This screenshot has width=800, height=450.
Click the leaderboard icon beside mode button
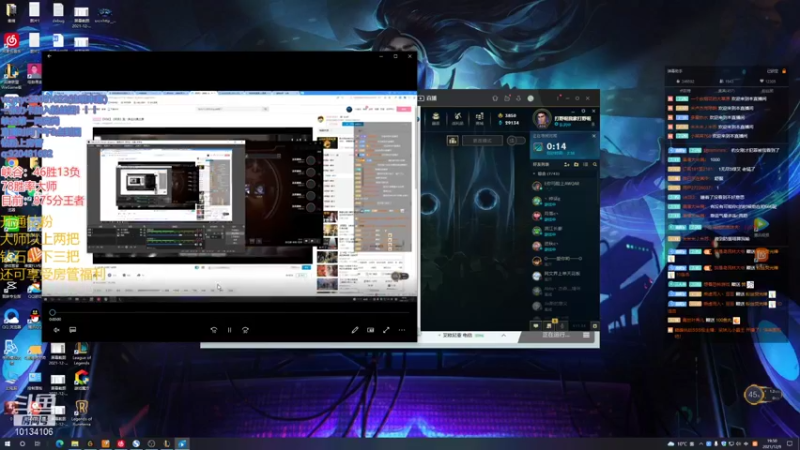(453, 140)
